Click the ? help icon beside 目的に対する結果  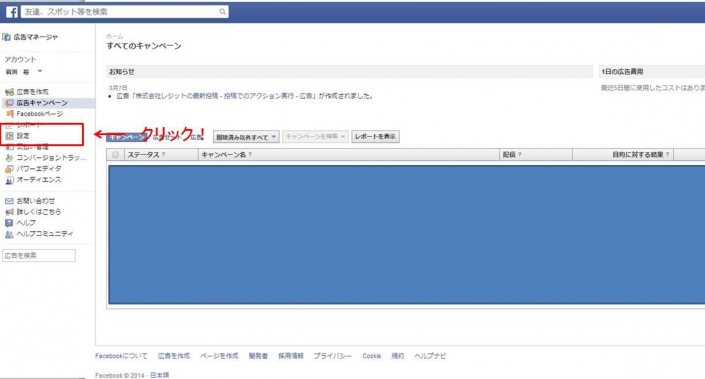click(x=667, y=154)
